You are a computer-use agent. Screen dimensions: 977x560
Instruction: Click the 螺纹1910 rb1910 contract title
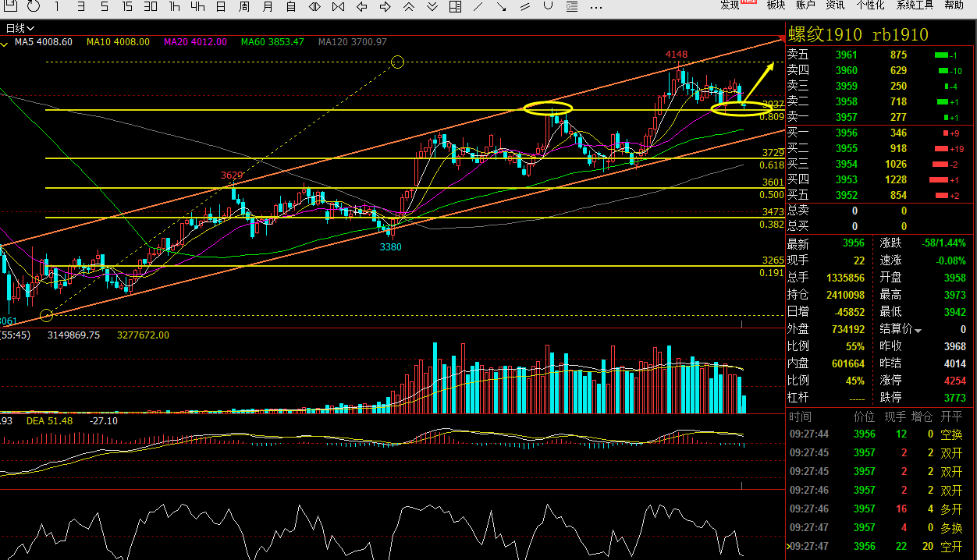tap(858, 34)
